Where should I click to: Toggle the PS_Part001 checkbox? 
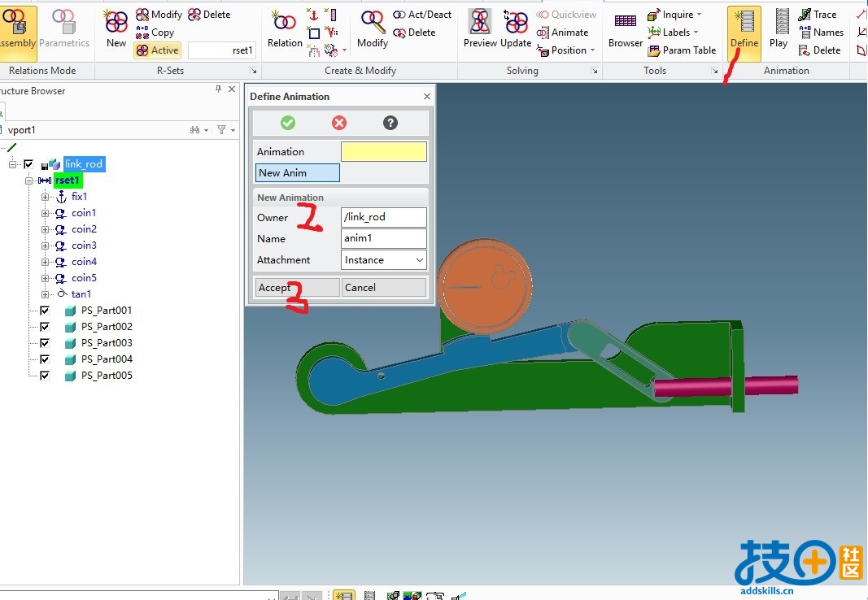tap(45, 311)
